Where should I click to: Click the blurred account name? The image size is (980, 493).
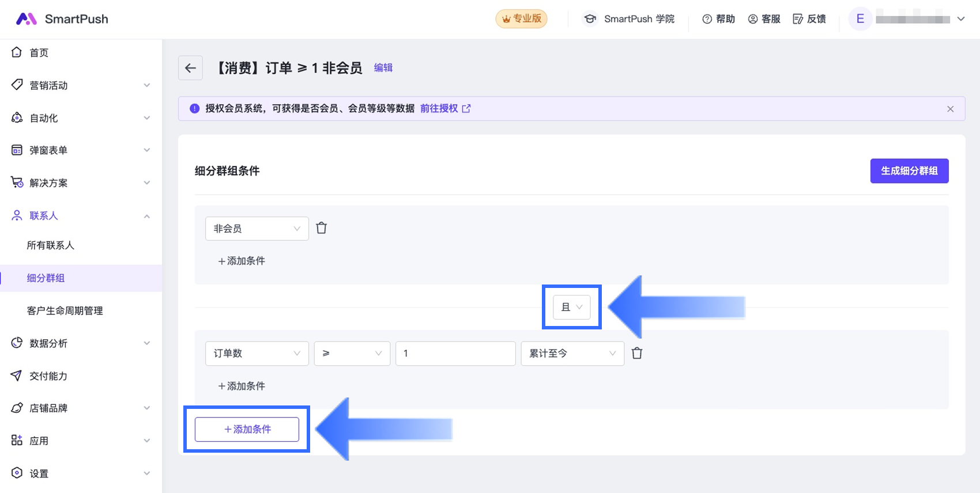click(913, 20)
